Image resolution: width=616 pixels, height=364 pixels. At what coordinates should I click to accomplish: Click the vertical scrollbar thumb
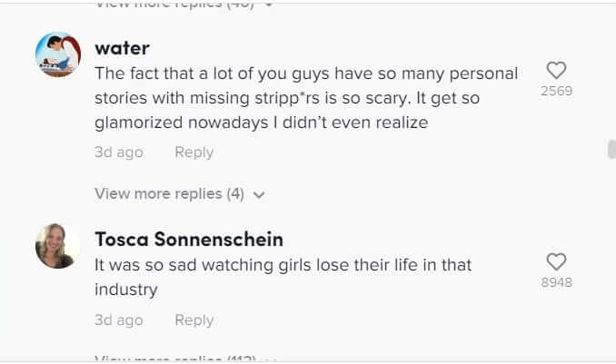click(x=611, y=149)
